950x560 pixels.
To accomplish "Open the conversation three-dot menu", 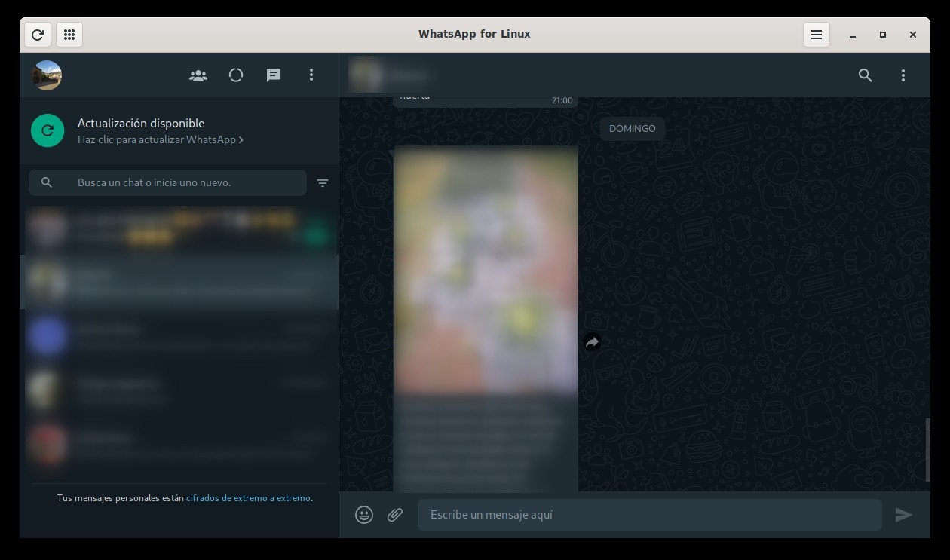I will 903,75.
